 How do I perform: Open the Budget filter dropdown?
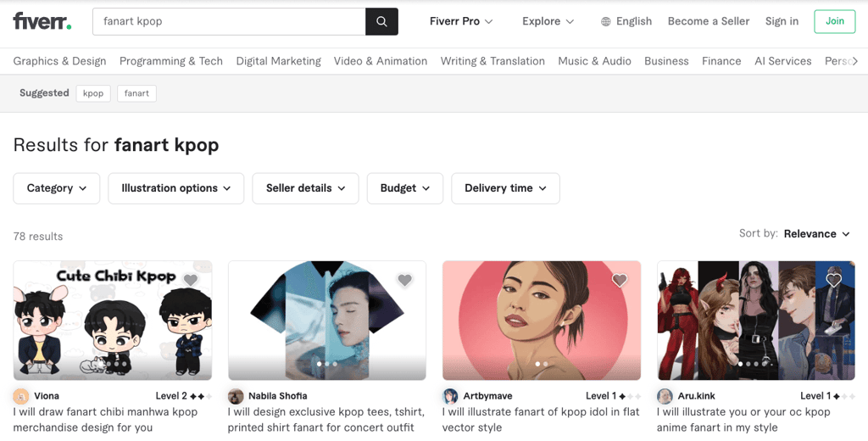(405, 188)
